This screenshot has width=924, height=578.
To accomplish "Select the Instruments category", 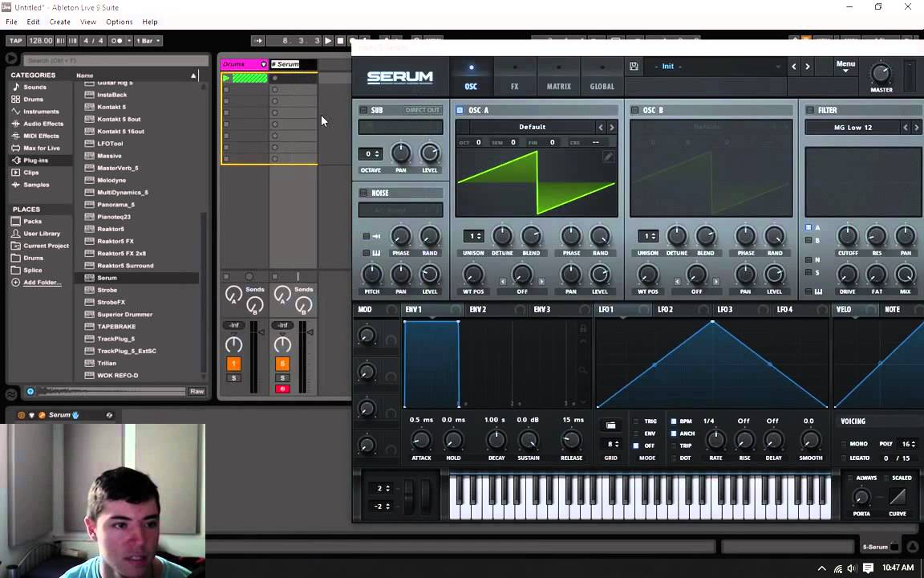I will tap(41, 112).
